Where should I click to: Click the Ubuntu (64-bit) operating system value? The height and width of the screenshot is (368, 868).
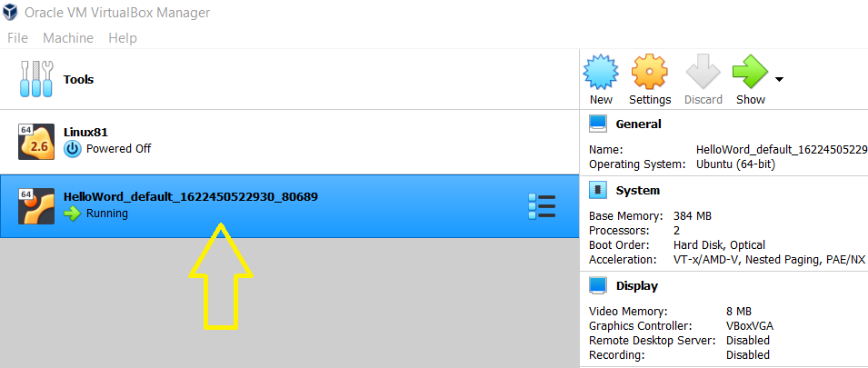pyautogui.click(x=735, y=164)
